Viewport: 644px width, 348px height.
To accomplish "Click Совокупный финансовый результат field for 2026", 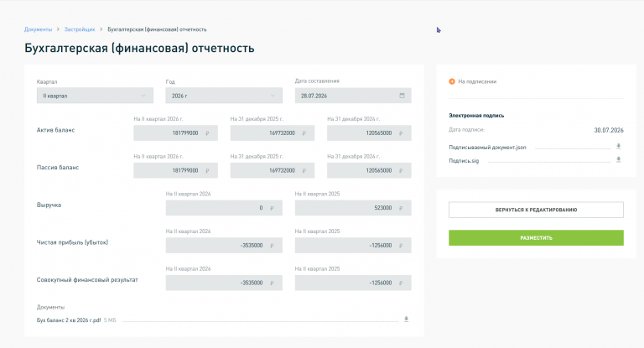I will [224, 283].
